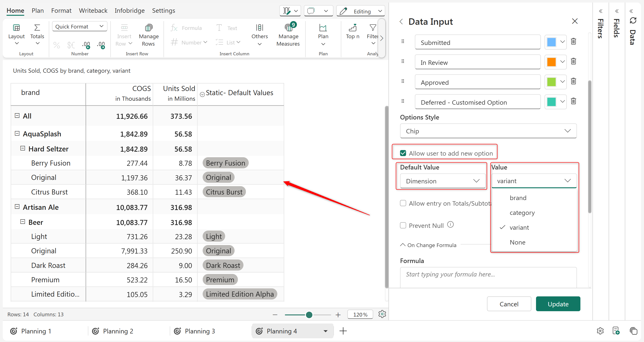644x342 pixels.
Task: Select category from the Value list
Action: [x=522, y=213]
